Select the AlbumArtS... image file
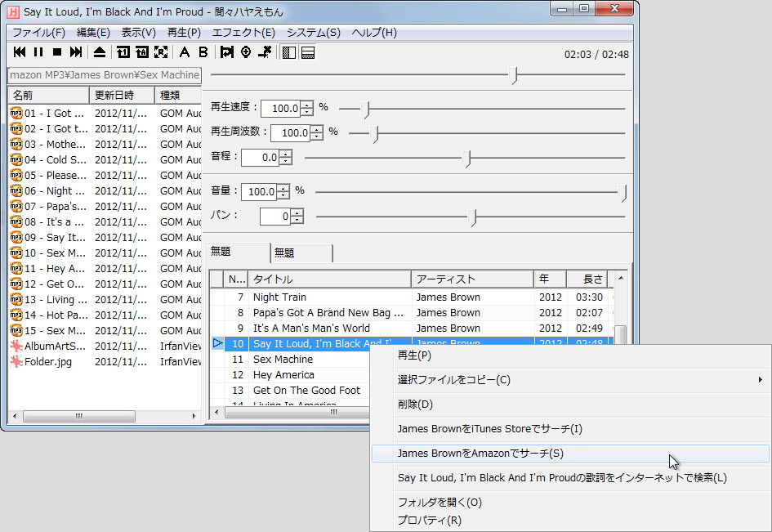This screenshot has width=772, height=532. click(47, 346)
